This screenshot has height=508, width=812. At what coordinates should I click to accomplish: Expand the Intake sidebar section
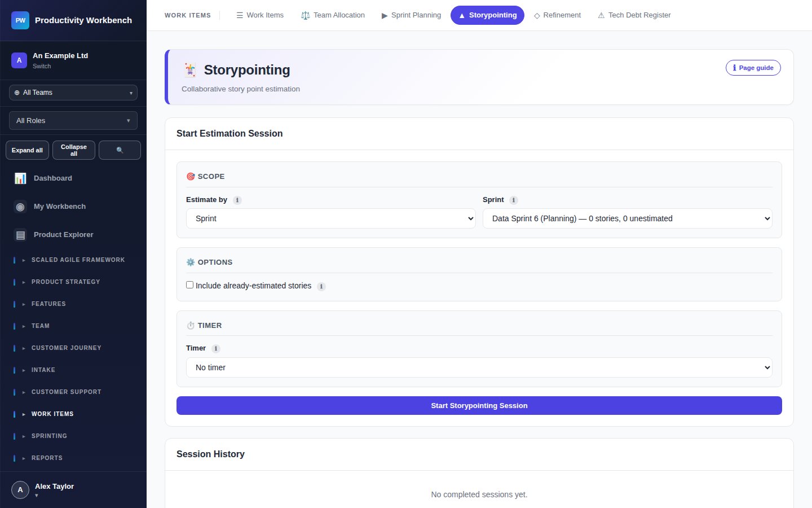coord(73,370)
